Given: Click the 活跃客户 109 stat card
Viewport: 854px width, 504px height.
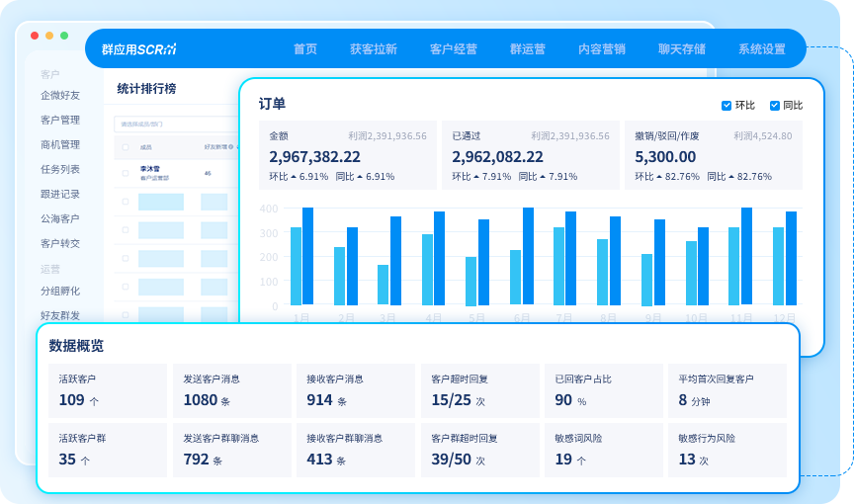Looking at the screenshot, I should (x=107, y=388).
